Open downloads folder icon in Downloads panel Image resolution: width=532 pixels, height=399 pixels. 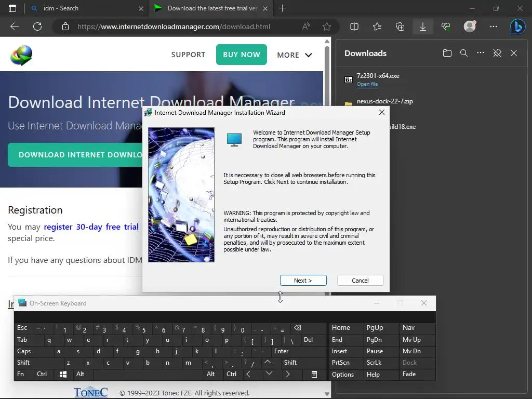tap(447, 53)
